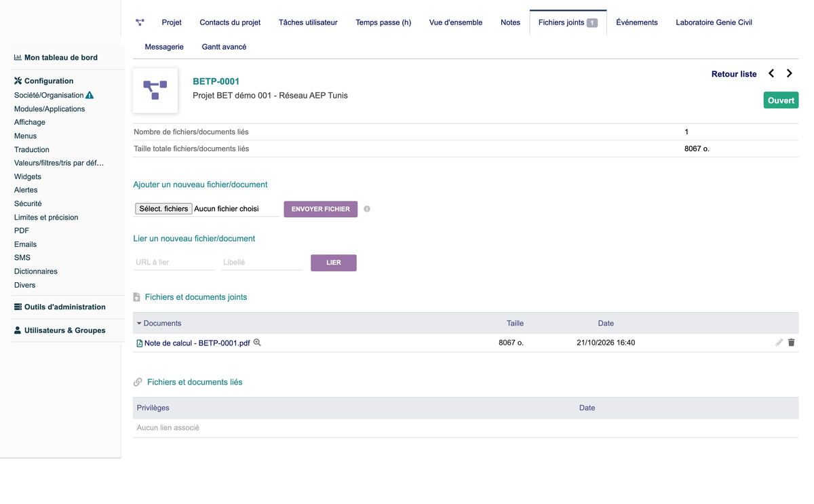Screen dimensions: 814x504
Task: Click the Société/Organisation warning icon
Action: pos(90,95)
